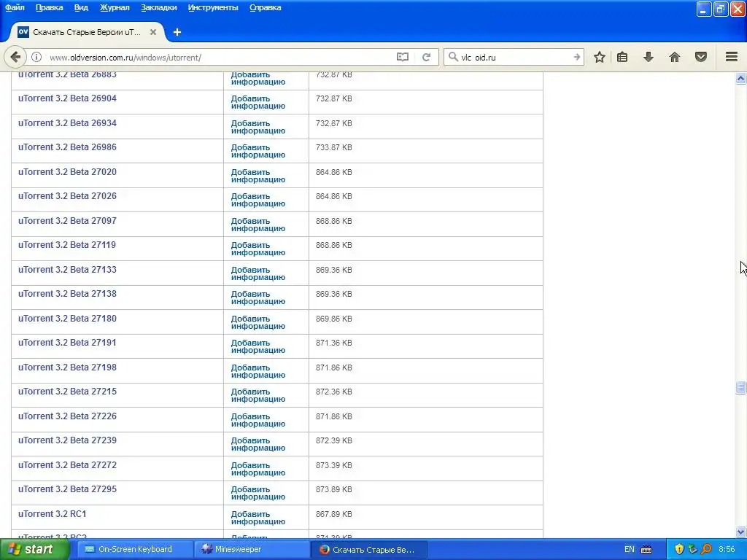Viewport: 747px width, 560px height.
Task: Open uTorrent 3.2 Beta 26934 link
Action: 67,122
